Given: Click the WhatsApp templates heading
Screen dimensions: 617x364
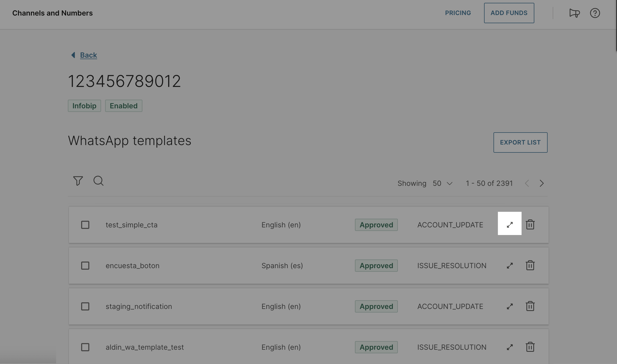Looking at the screenshot, I should pyautogui.click(x=130, y=141).
